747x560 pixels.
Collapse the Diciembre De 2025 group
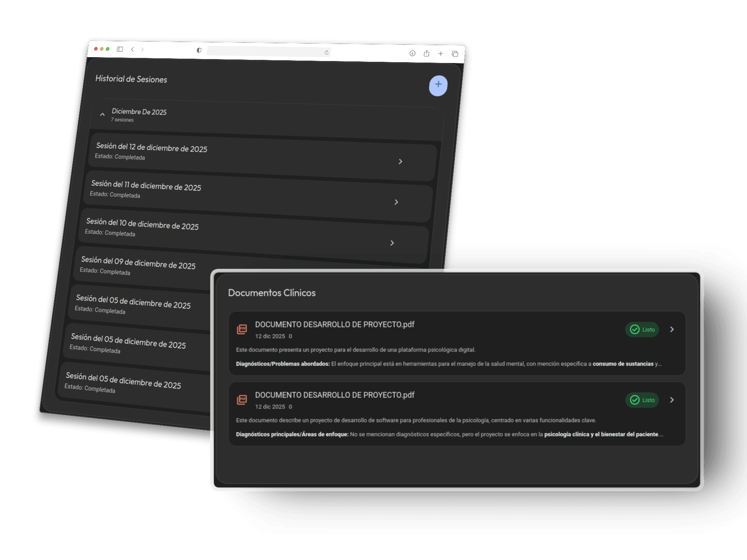pyautogui.click(x=102, y=115)
